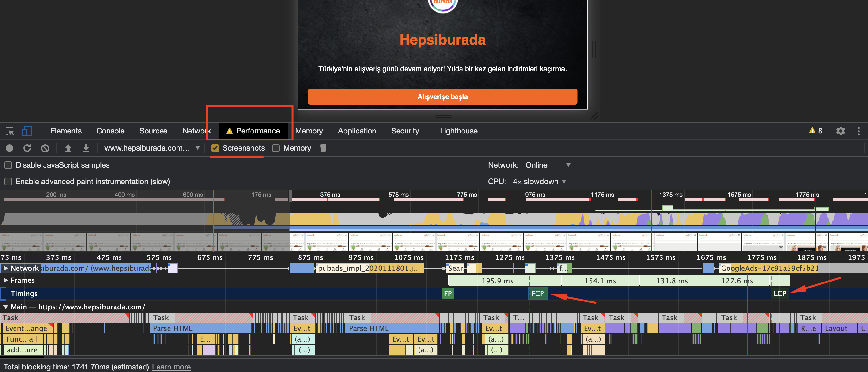
Task: Switch to the Elements tab
Action: coord(66,131)
